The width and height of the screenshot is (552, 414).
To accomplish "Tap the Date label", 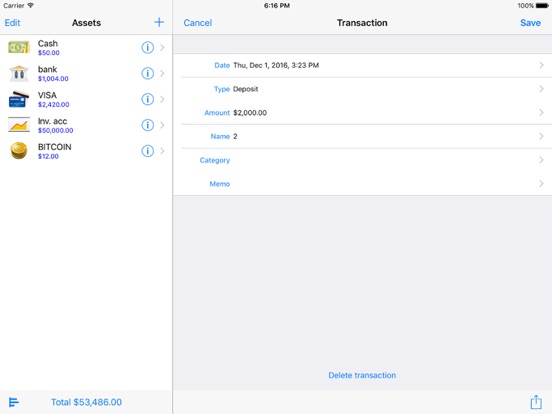I will [222, 65].
